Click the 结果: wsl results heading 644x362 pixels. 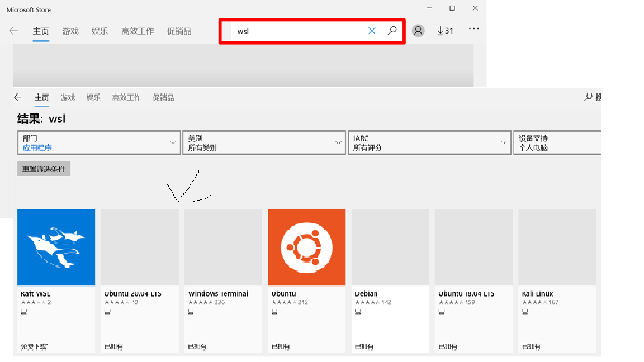pos(41,119)
